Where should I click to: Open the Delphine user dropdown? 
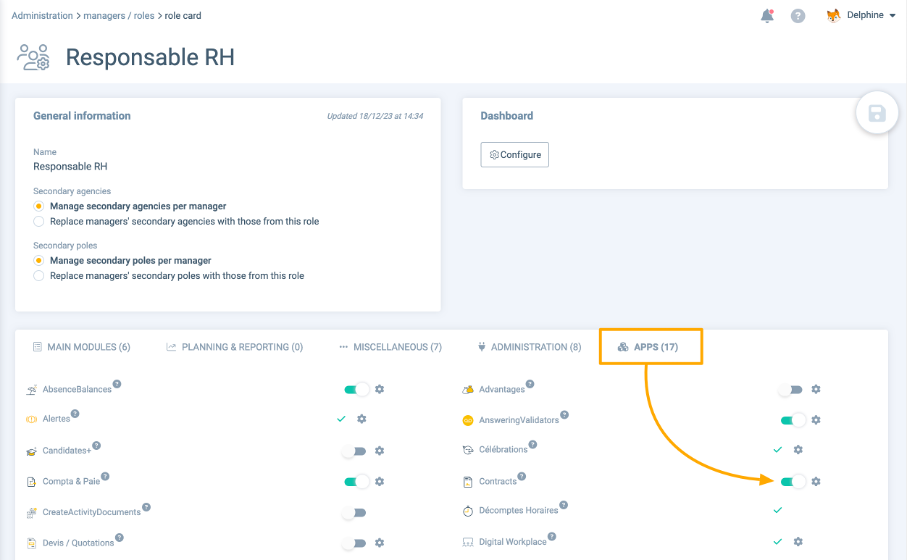point(861,16)
